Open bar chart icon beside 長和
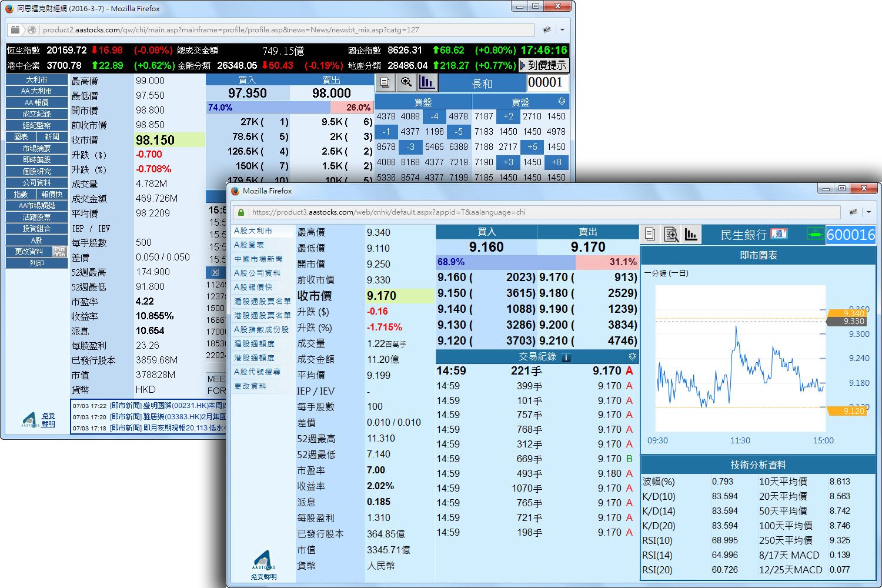The image size is (882, 588). 427,82
